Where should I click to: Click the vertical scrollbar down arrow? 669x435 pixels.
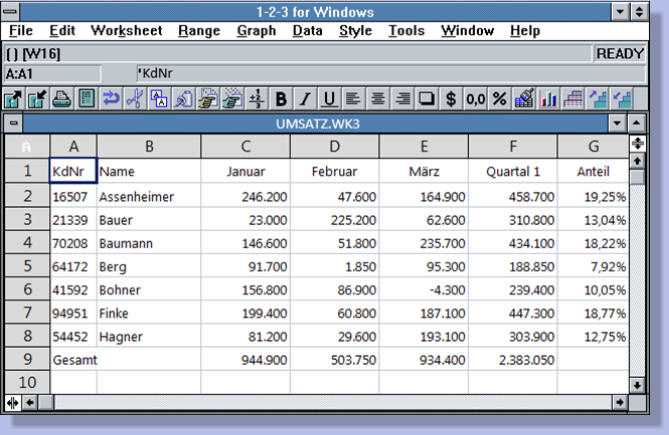click(x=637, y=386)
